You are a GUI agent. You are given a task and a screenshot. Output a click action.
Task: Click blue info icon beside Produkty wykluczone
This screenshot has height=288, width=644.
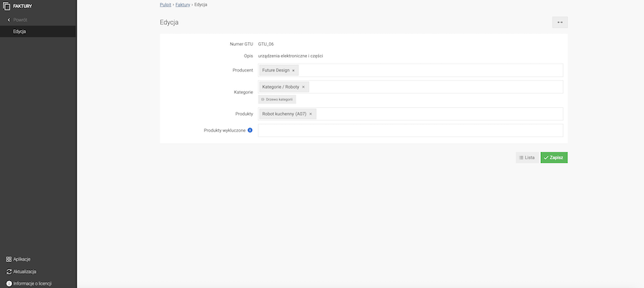coord(250,130)
